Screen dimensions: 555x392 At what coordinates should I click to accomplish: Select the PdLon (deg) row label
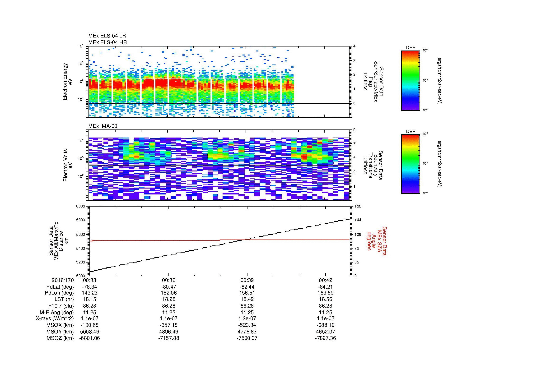(x=59, y=293)
